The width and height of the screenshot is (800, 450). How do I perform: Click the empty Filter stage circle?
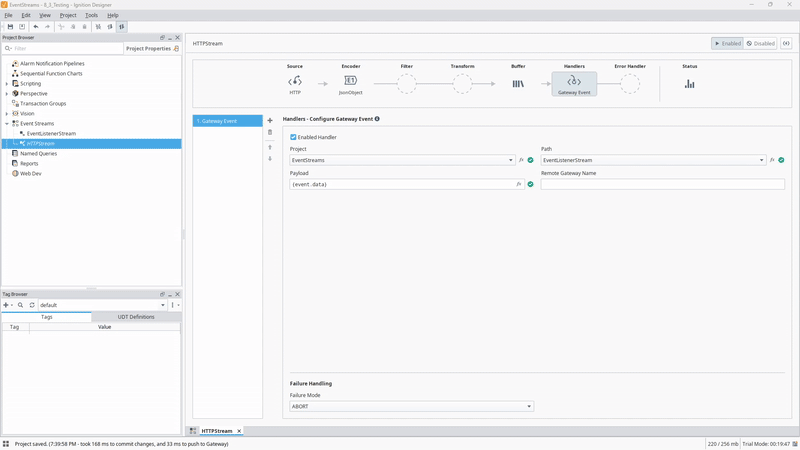pyautogui.click(x=407, y=84)
